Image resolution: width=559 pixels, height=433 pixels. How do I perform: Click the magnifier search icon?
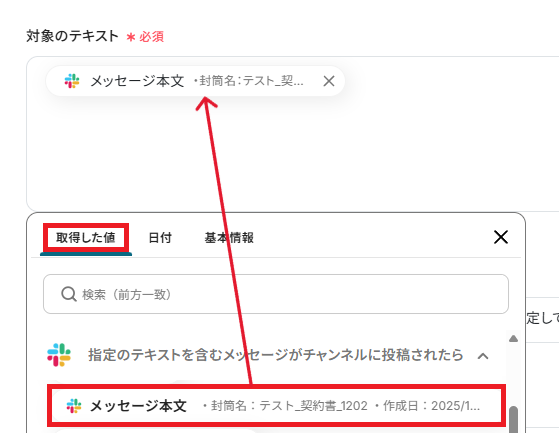click(x=68, y=294)
